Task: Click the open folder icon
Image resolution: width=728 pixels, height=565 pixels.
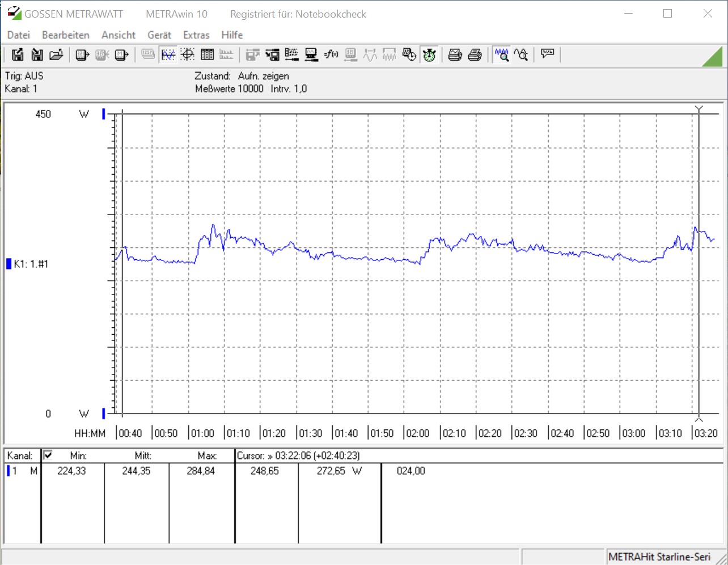Action: coord(56,54)
